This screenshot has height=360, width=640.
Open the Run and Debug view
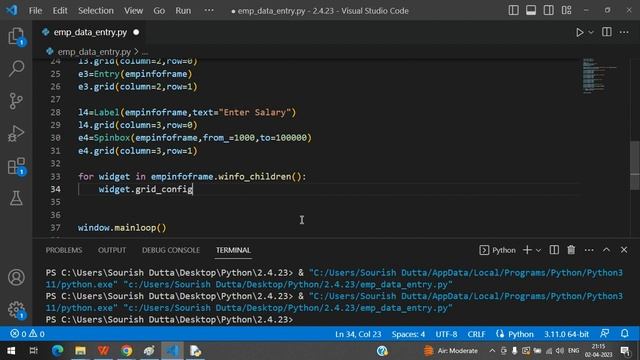(x=16, y=133)
